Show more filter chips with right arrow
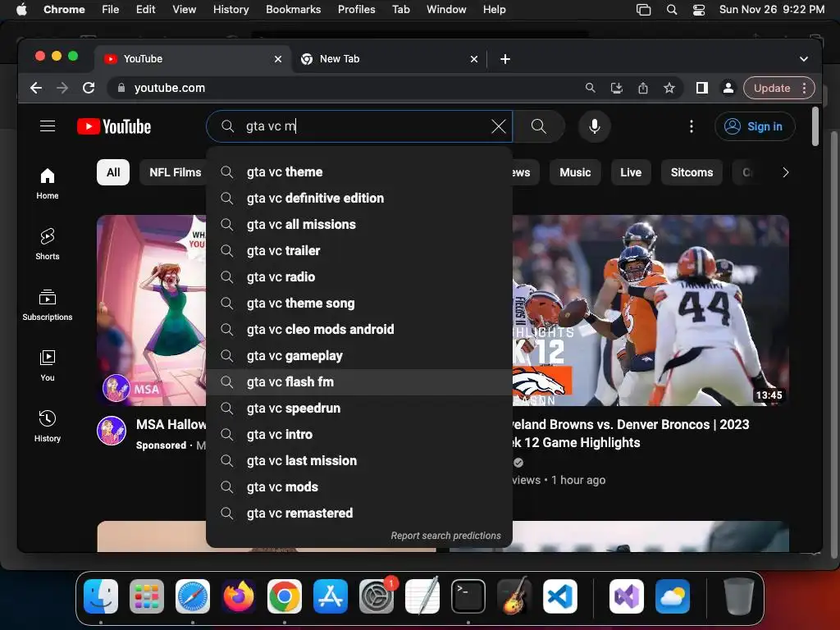 (785, 172)
